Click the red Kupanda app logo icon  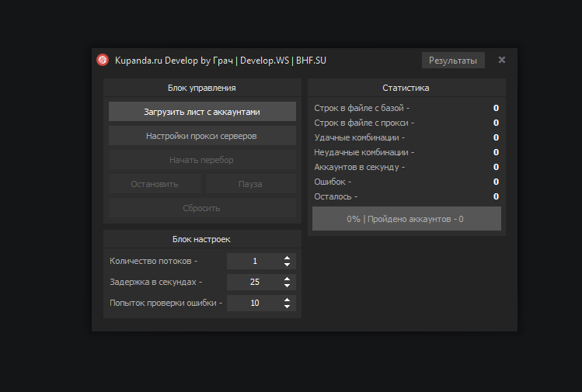pyautogui.click(x=103, y=60)
